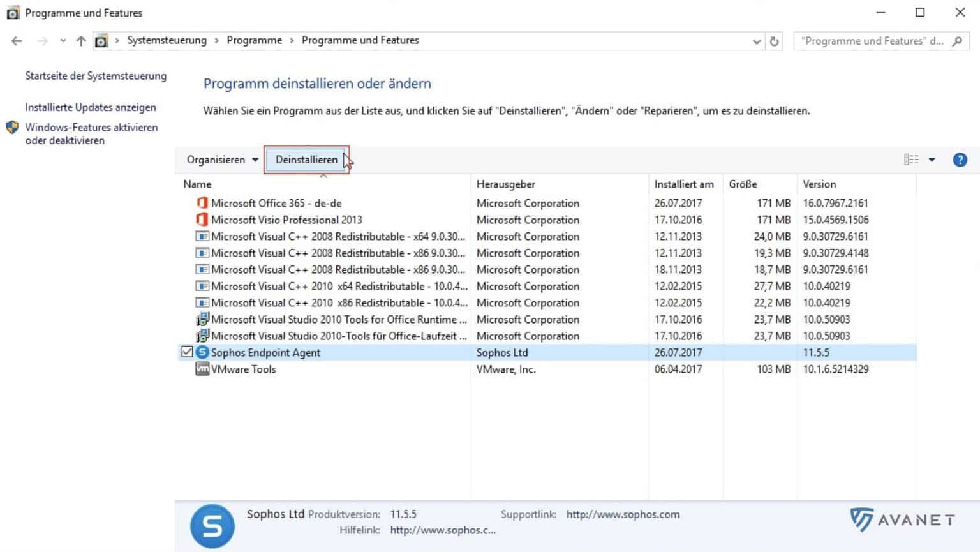Select Microsoft Office 365 - de-de
Image resolution: width=980 pixels, height=552 pixels.
tap(276, 203)
